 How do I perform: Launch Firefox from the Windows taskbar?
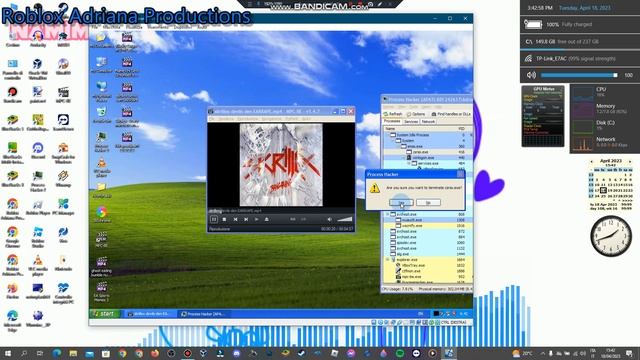point(155,353)
